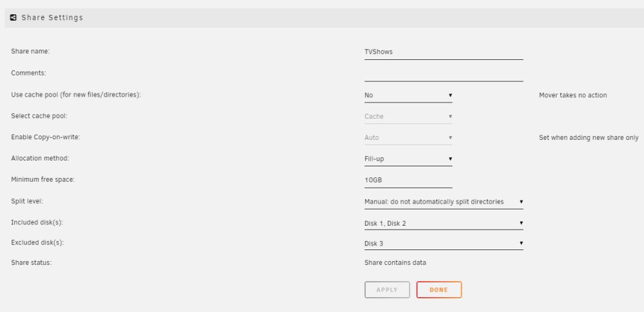Click the Done button
644x312 pixels.
(439, 290)
